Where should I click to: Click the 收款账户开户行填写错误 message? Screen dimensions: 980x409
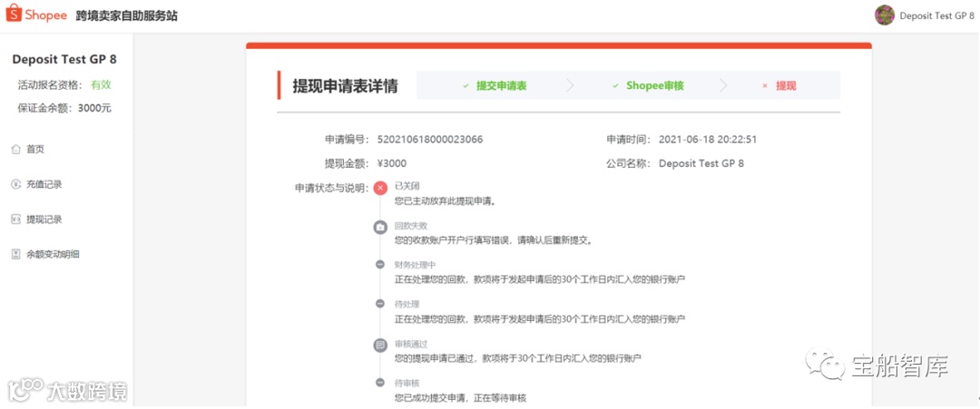pos(493,240)
